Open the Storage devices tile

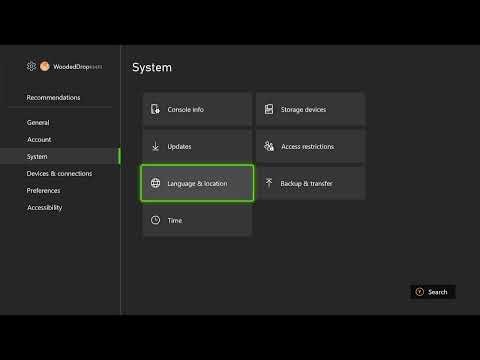coord(311,109)
